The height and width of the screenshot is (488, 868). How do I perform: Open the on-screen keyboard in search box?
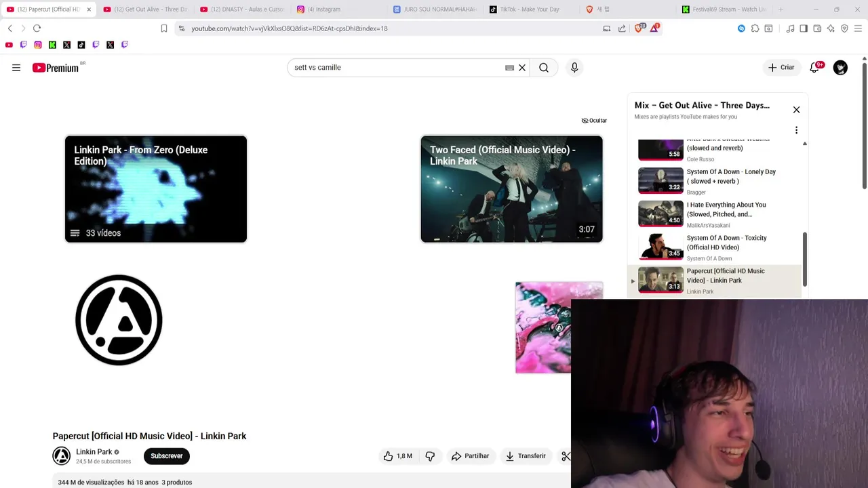click(x=509, y=68)
